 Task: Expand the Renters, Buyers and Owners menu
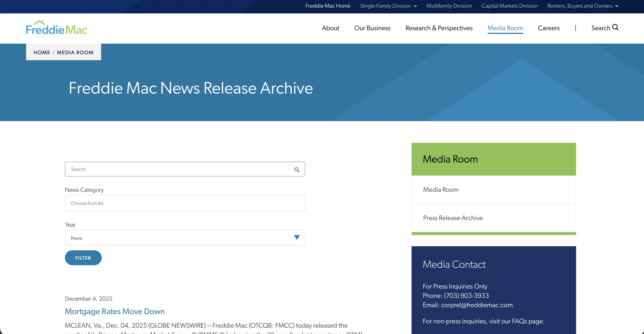point(617,6)
